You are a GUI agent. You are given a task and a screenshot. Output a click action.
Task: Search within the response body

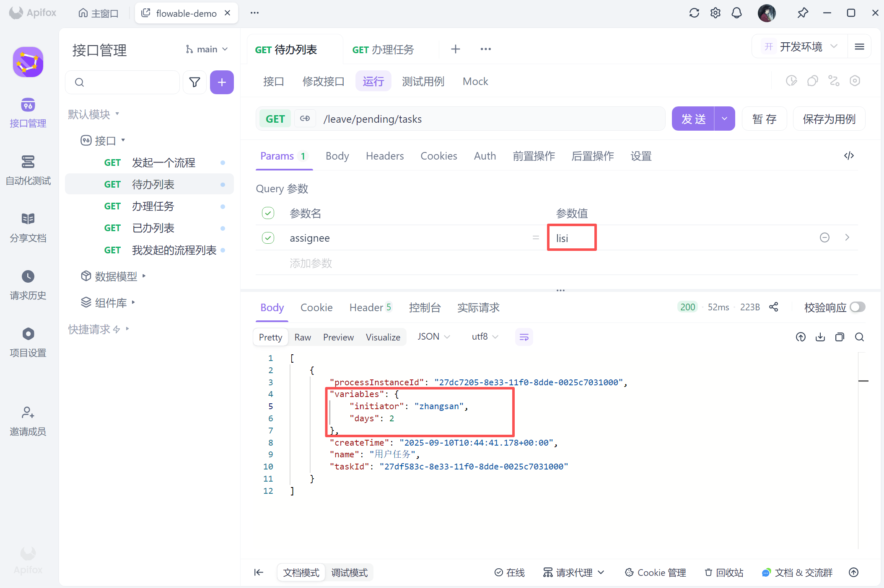pyautogui.click(x=859, y=337)
